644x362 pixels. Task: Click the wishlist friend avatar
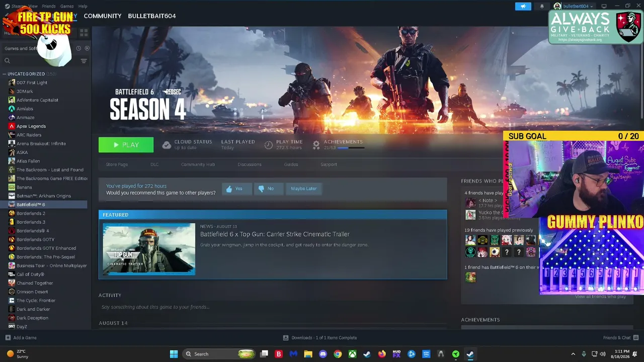pyautogui.click(x=470, y=277)
